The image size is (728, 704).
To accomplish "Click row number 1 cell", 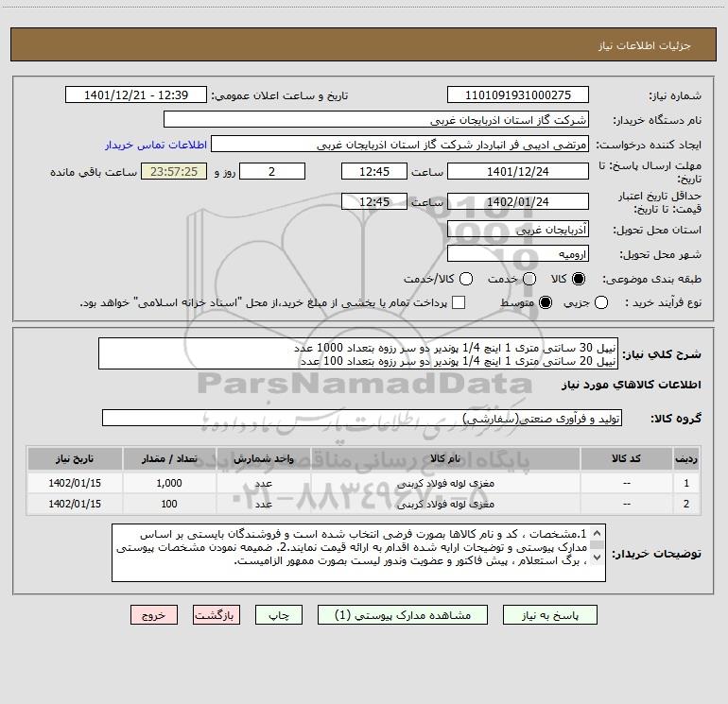I will (x=686, y=483).
